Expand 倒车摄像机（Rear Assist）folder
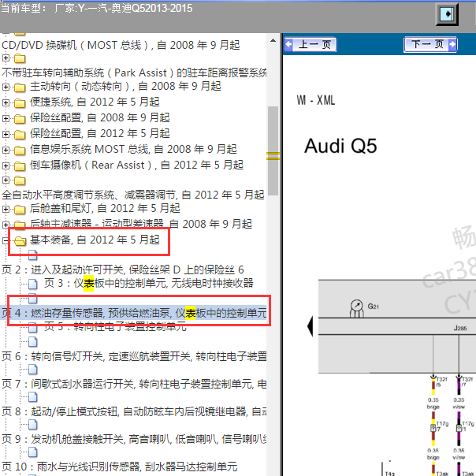 pyautogui.click(x=6, y=165)
